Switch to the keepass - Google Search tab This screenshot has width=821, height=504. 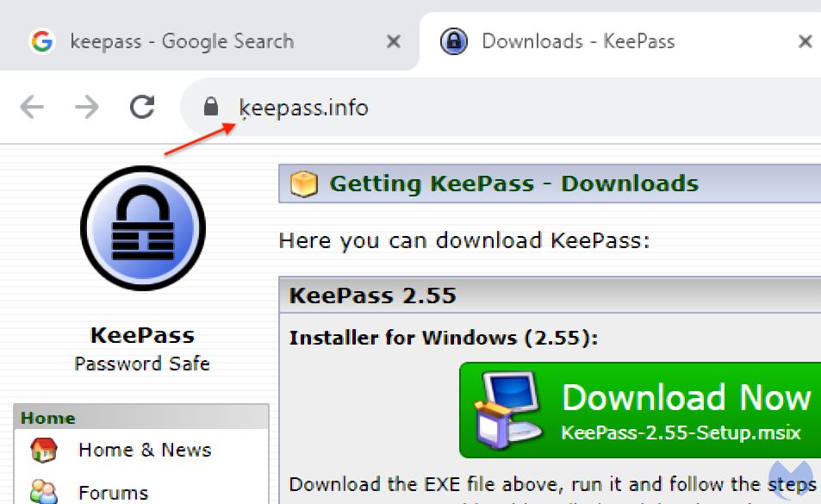pos(209,41)
